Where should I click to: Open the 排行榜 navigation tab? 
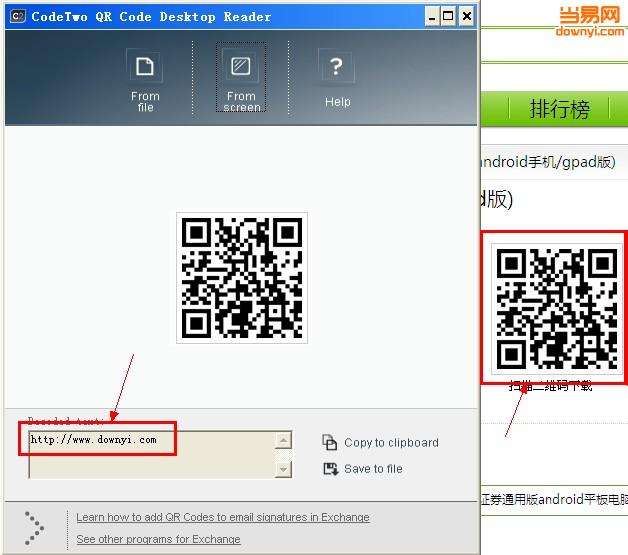(560, 109)
